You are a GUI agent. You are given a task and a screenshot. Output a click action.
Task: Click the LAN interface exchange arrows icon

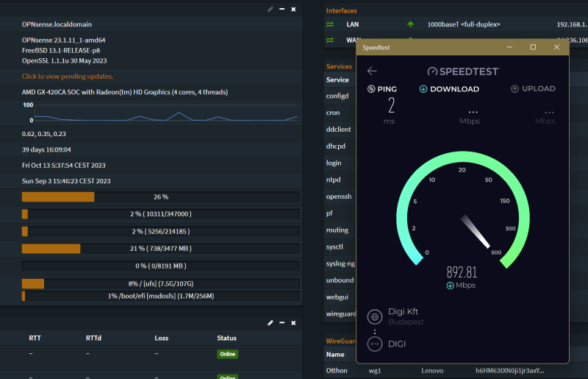pos(330,24)
